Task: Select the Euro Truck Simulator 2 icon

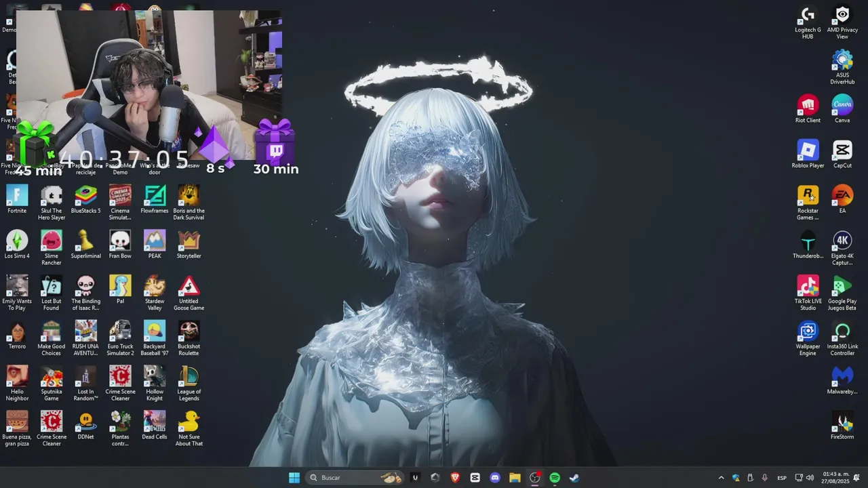Action: 120,338
